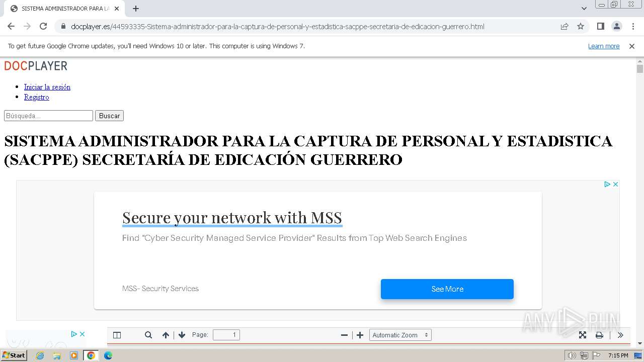
Task: Dismiss the Chrome update notification bar
Action: [x=632, y=46]
